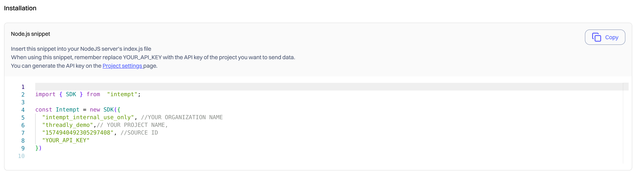The width and height of the screenshot is (644, 181).
Task: Click the const Intempt declaration
Action: click(57, 110)
